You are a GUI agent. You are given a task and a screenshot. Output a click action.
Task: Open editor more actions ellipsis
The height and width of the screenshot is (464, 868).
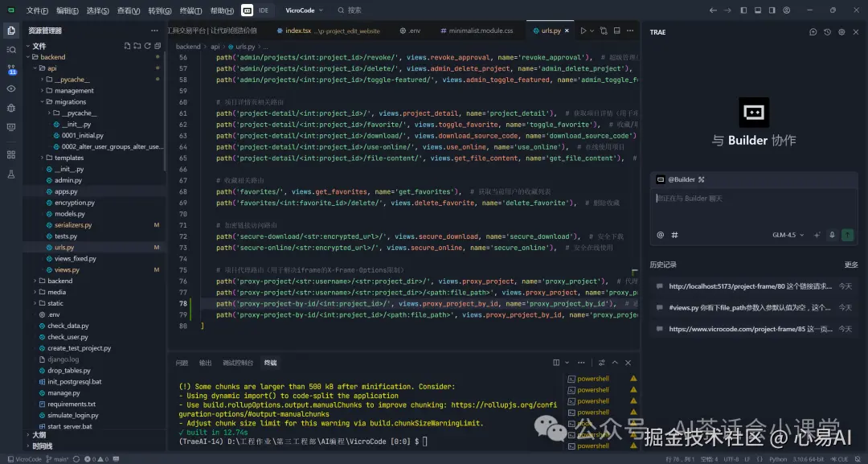pos(630,31)
